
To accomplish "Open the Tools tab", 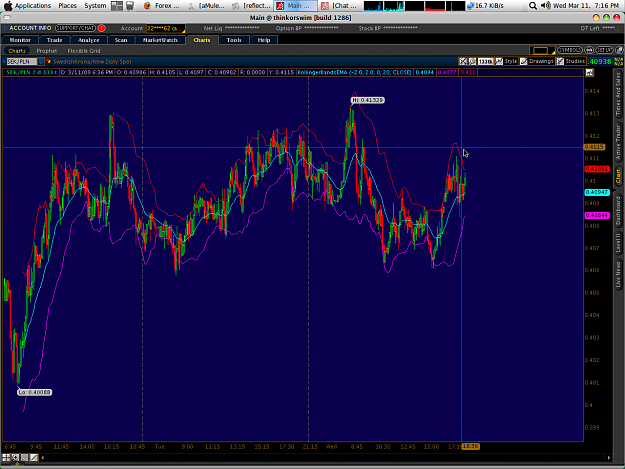I will (234, 40).
